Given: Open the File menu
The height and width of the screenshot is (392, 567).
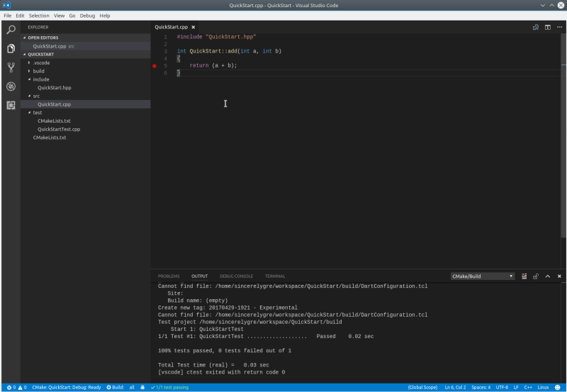Looking at the screenshot, I should [x=8, y=16].
